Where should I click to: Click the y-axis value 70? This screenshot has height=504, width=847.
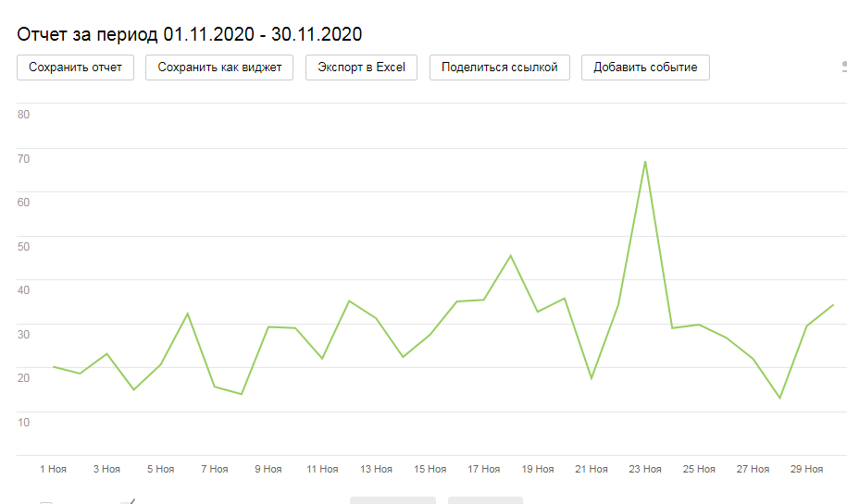coord(23,159)
